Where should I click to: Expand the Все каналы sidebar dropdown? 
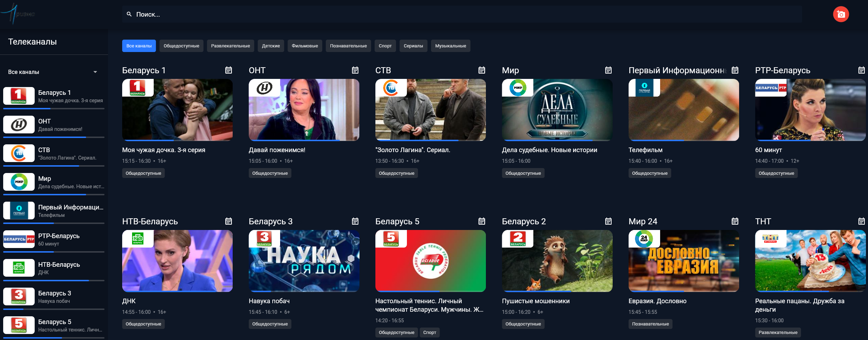coord(54,72)
